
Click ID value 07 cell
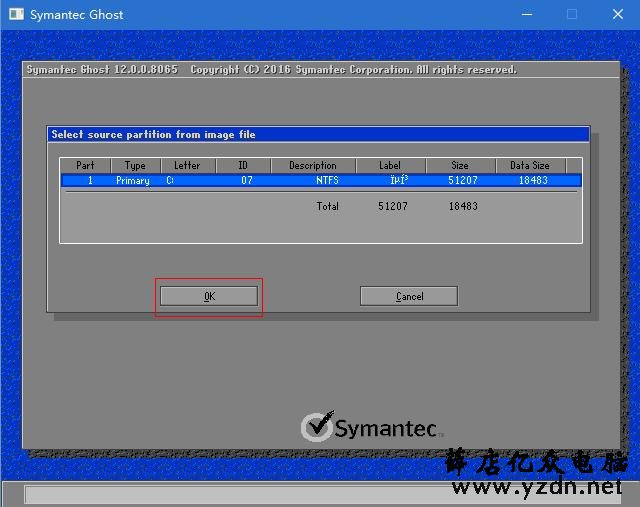pos(247,180)
